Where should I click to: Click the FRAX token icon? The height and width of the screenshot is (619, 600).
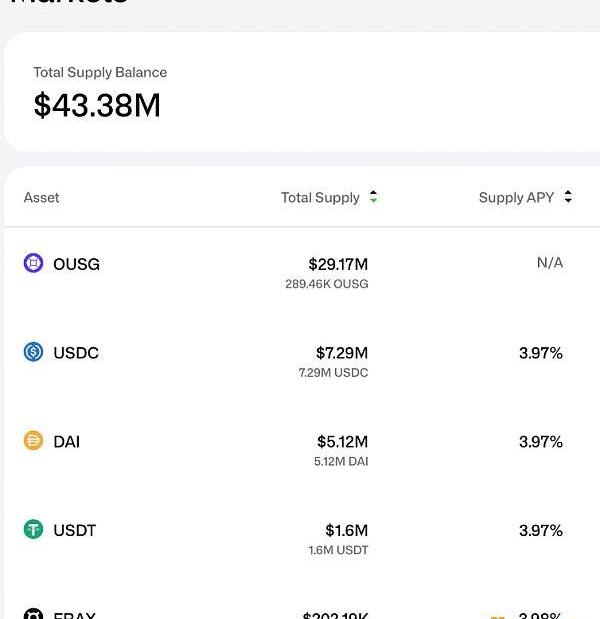pos(33,614)
